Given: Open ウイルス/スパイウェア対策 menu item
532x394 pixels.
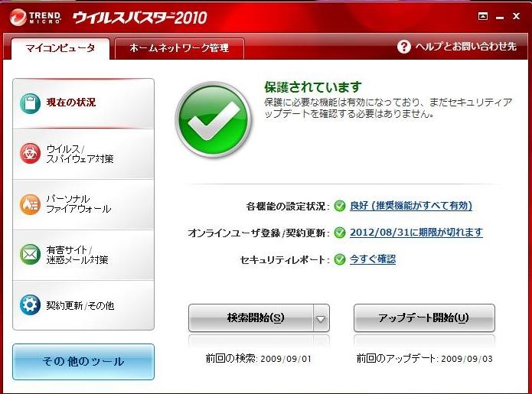Looking at the screenshot, I should (83, 154).
